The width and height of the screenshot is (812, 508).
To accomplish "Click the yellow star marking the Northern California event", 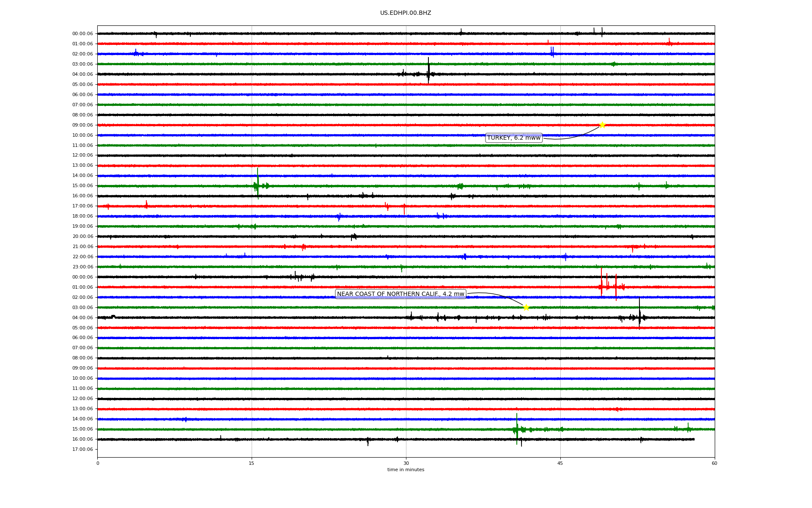I will pyautogui.click(x=526, y=307).
